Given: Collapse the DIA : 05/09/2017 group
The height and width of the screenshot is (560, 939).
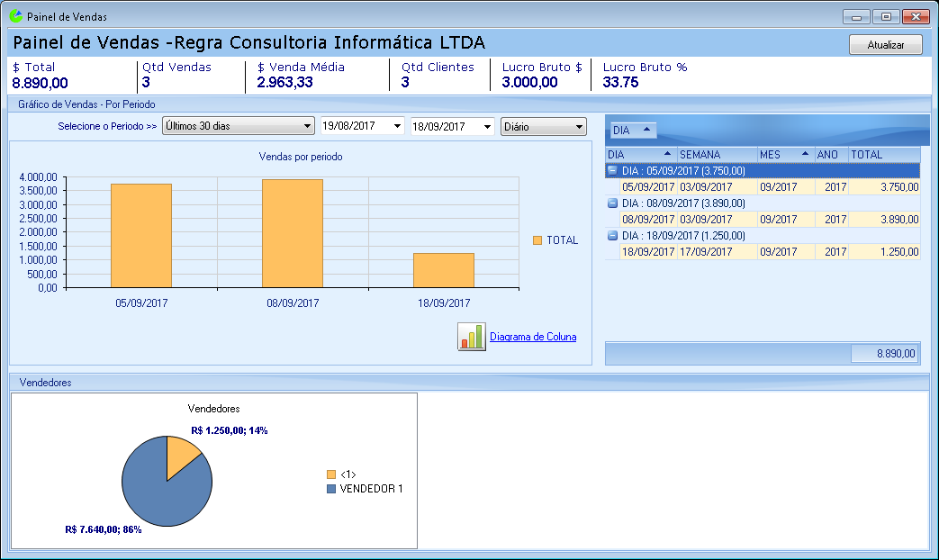Looking at the screenshot, I should [612, 171].
